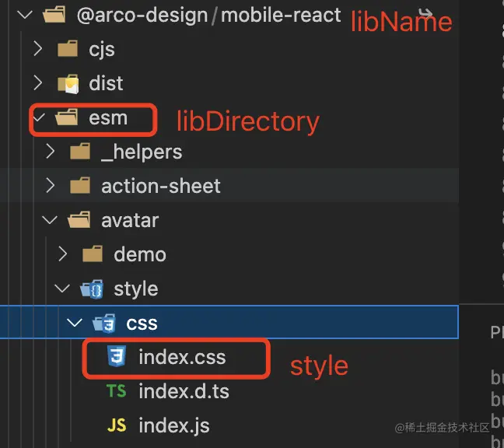Expand the demo folder arrow
This screenshot has width=504, height=448.
click(63, 254)
